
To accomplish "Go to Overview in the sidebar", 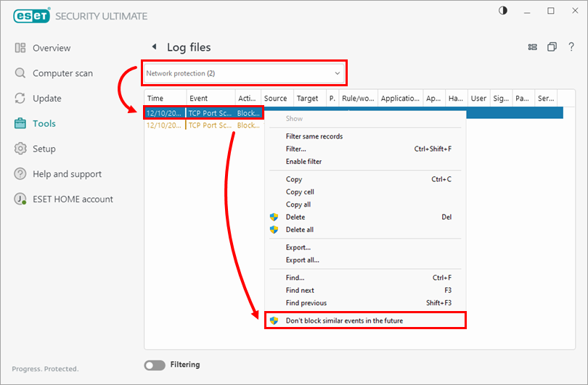I will coord(52,48).
